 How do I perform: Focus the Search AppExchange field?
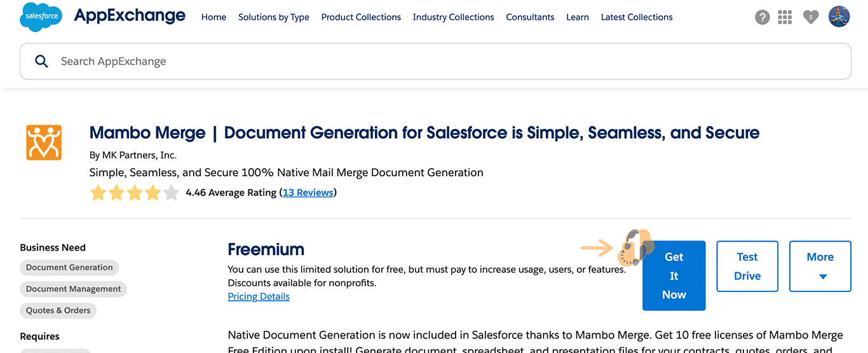point(445,61)
